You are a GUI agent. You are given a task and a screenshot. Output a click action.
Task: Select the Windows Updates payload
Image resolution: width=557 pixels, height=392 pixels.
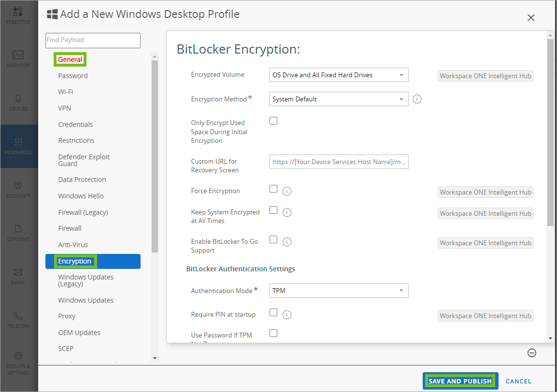pos(86,300)
